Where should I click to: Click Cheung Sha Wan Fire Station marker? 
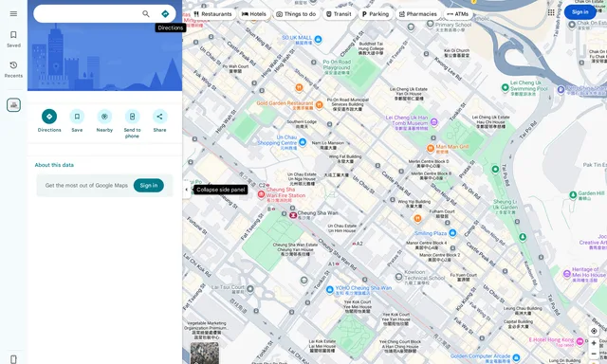click(x=262, y=194)
